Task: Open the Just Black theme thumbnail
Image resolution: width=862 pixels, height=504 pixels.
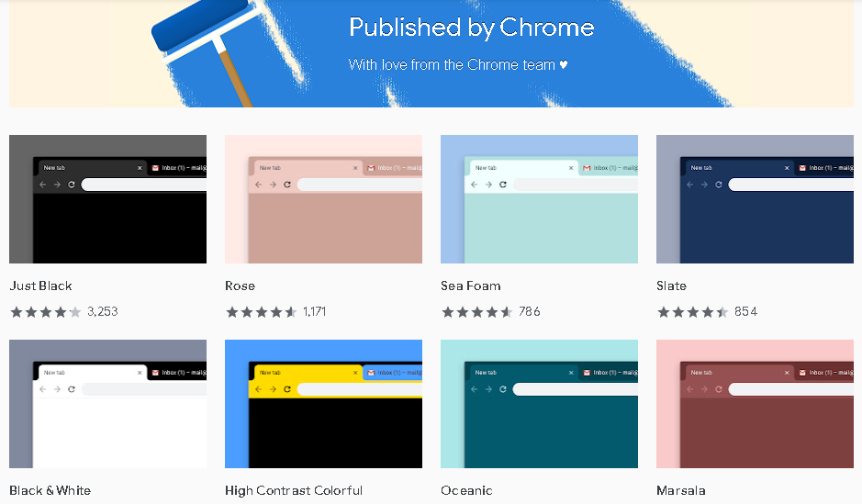Action: point(107,199)
